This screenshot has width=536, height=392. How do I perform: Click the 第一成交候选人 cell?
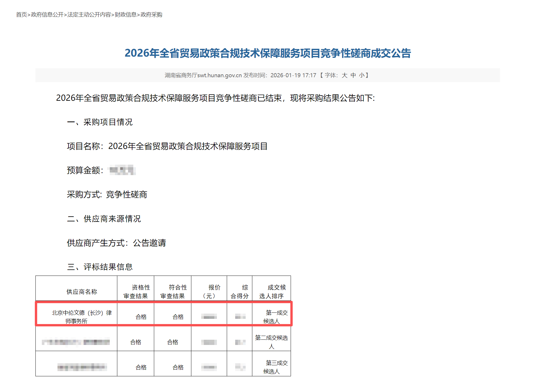click(271, 317)
